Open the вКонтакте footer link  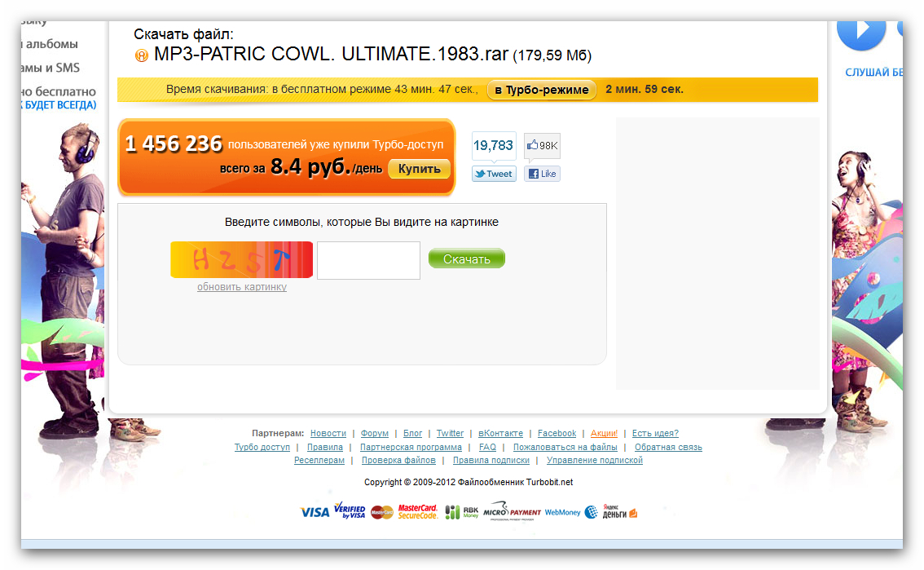point(500,433)
